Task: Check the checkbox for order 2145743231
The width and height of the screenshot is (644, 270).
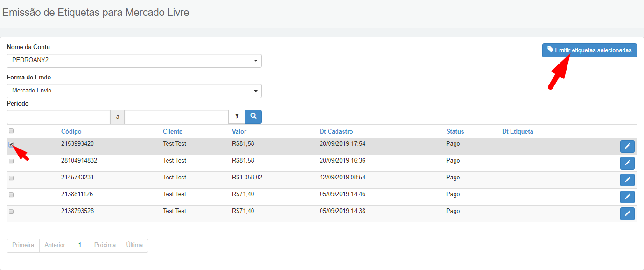Action: coord(11,178)
